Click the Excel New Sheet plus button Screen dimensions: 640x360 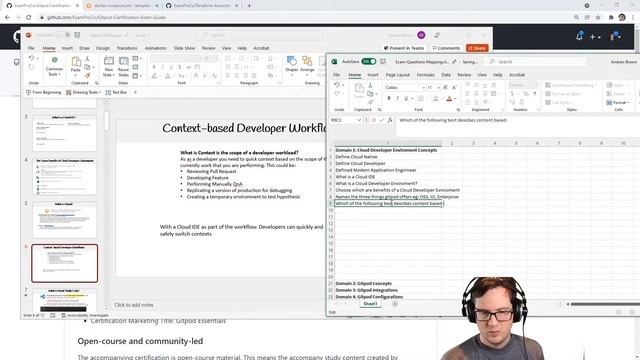coord(395,304)
